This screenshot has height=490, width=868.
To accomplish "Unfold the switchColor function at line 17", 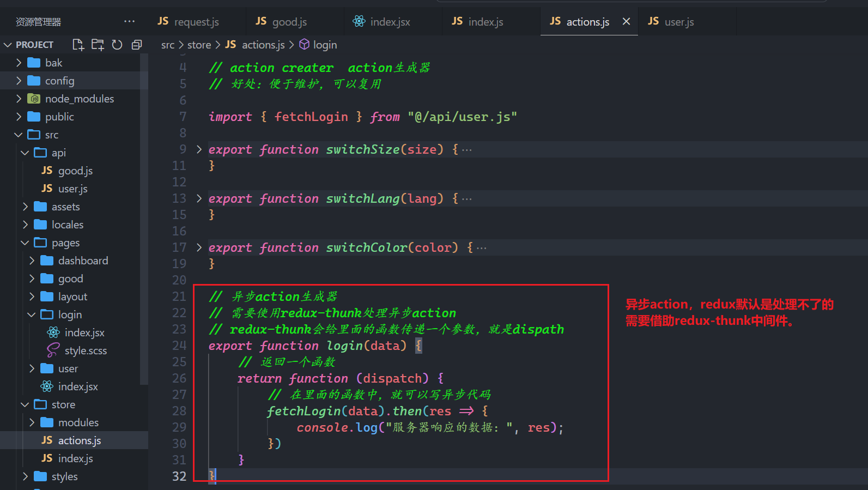I will point(199,247).
